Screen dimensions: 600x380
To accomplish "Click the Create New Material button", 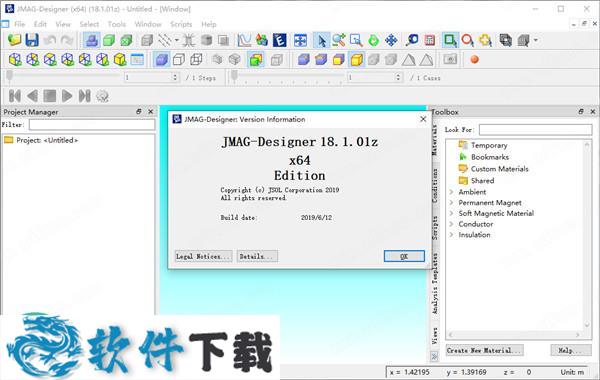I will point(484,350).
